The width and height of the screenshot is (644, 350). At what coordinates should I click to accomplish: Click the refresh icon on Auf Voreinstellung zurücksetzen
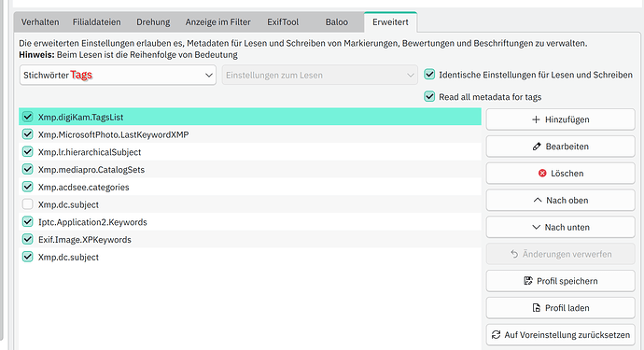496,335
